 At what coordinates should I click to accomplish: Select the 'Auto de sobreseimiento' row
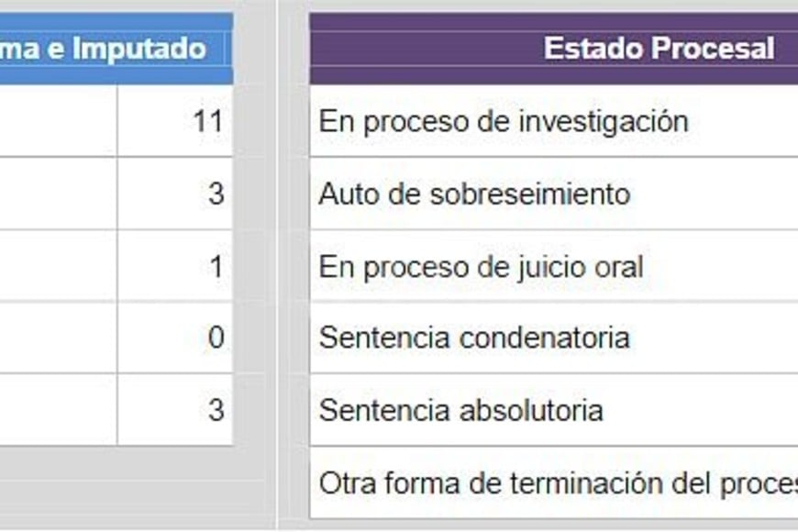coord(474,194)
